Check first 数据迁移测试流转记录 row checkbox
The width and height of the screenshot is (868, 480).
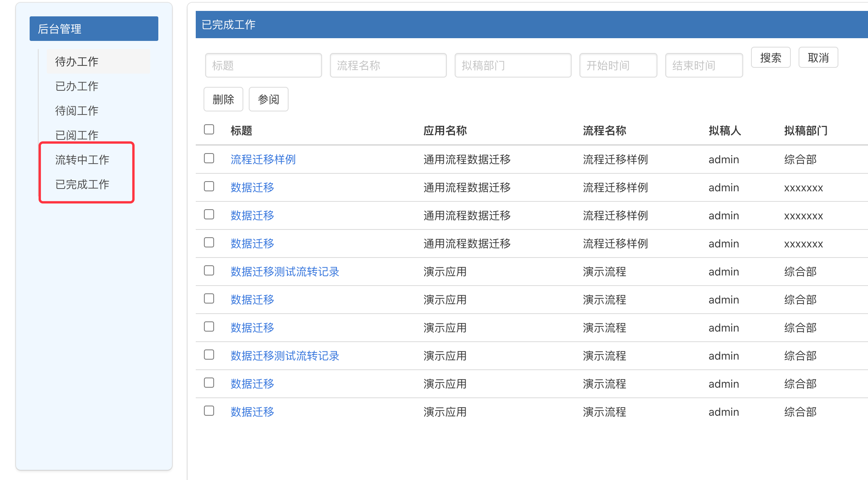click(209, 270)
